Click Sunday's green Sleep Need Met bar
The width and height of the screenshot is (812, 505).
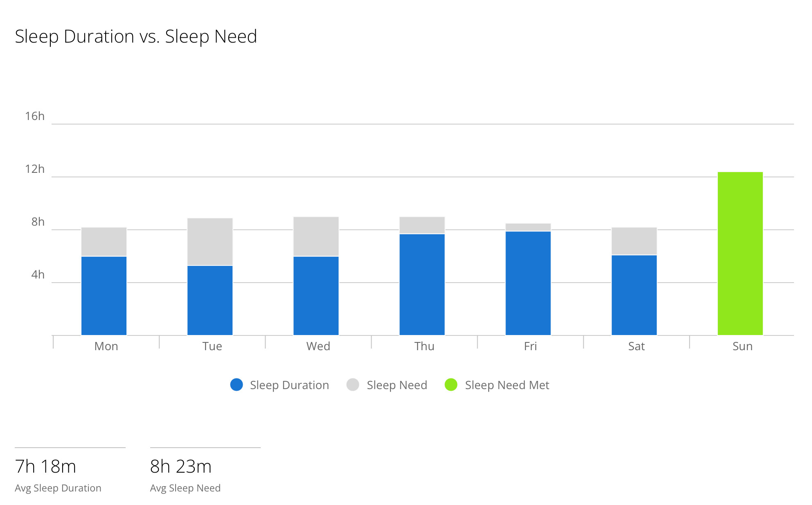tap(740, 254)
